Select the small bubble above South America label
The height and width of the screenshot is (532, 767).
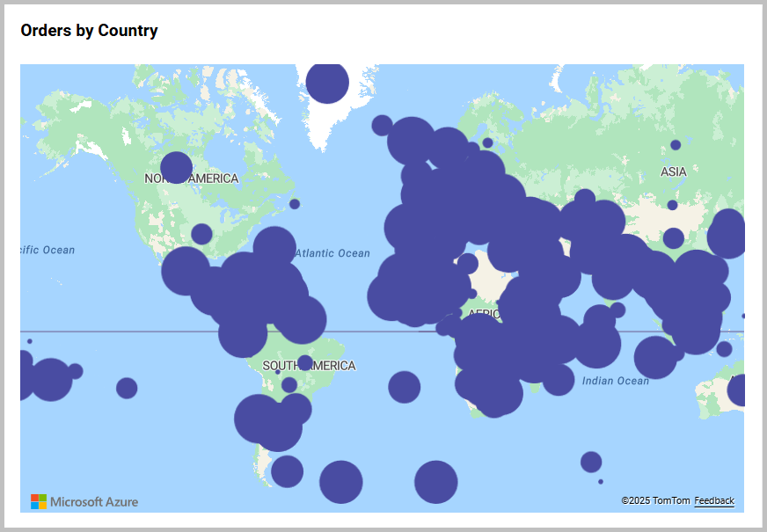tap(304, 362)
